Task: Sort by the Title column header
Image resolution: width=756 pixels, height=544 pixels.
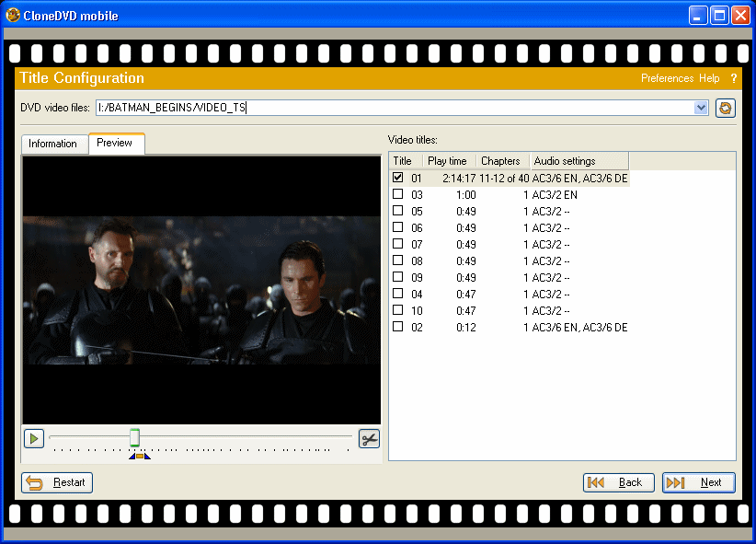Action: (x=406, y=161)
